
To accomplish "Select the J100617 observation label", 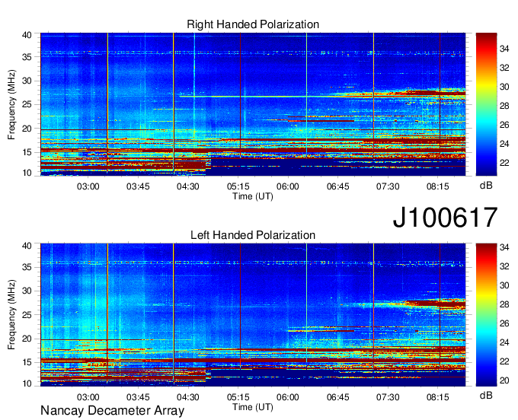I will (x=445, y=217).
